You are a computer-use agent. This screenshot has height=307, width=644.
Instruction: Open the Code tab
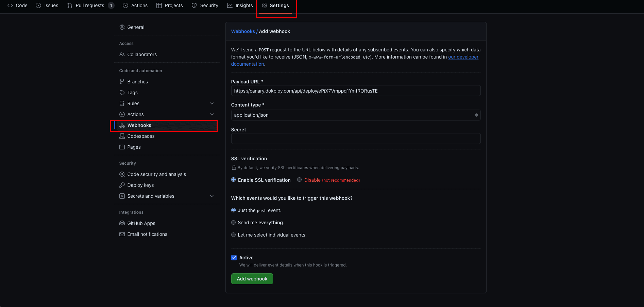[17, 5]
